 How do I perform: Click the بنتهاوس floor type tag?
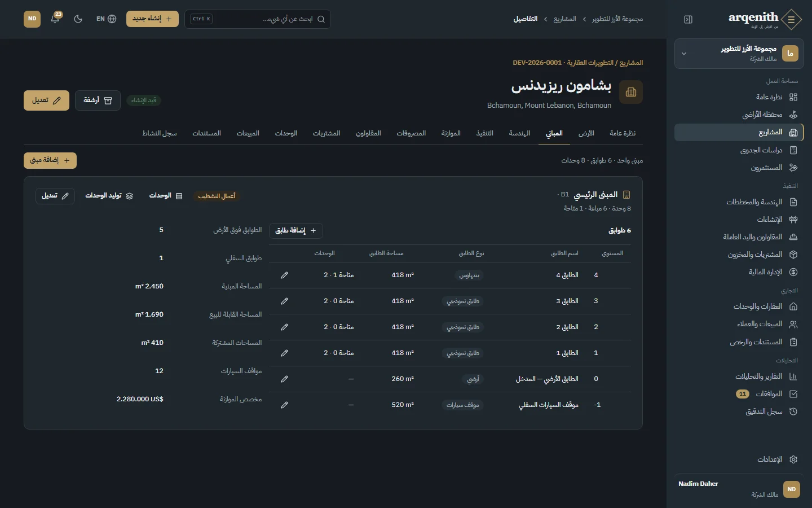point(469,275)
